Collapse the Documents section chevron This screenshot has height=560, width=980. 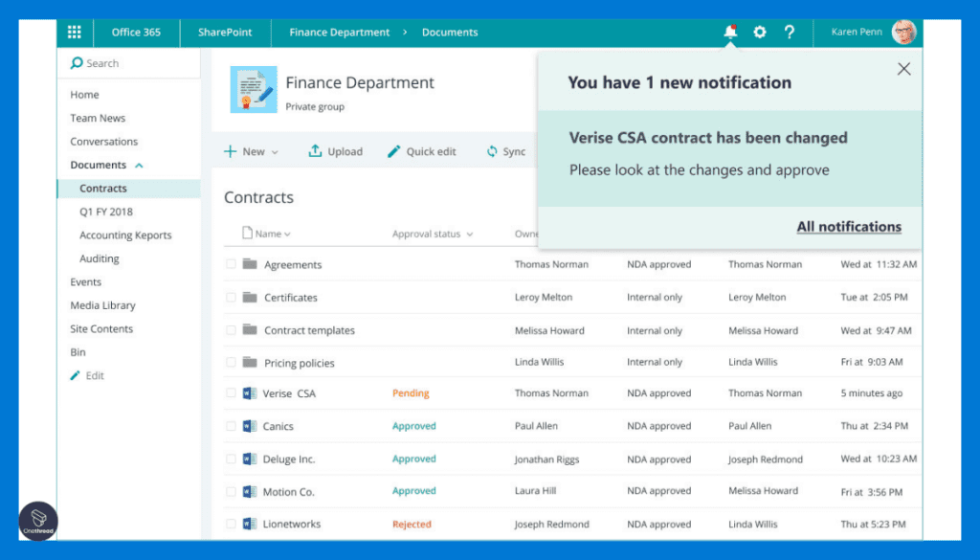[139, 166]
